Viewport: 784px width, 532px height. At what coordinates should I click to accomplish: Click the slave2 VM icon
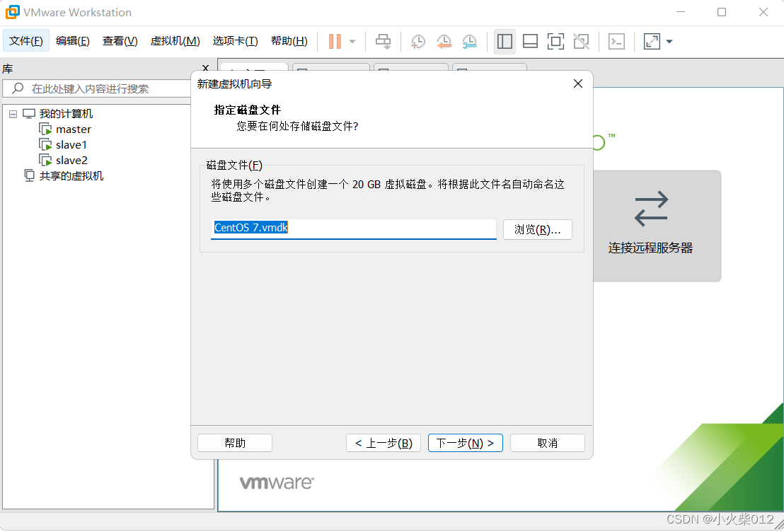45,160
